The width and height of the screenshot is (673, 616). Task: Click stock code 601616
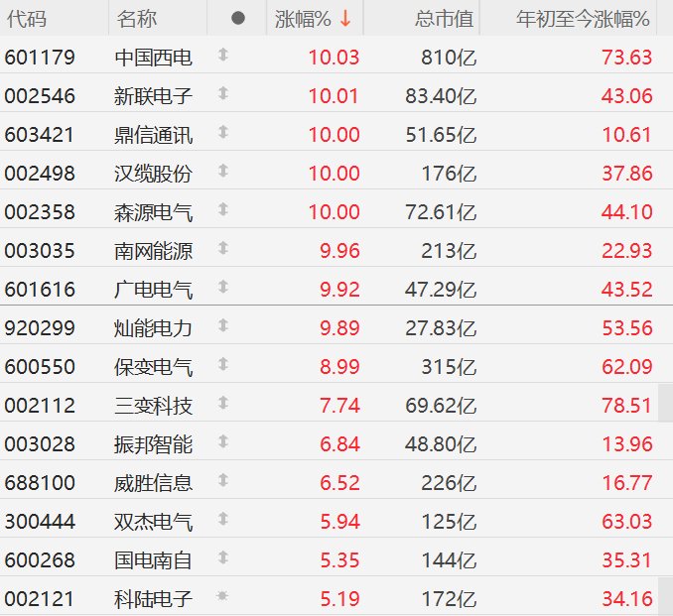pyautogui.click(x=40, y=290)
